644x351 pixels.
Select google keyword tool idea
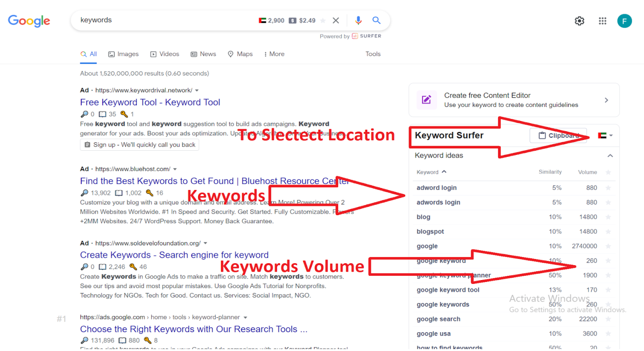(x=448, y=290)
